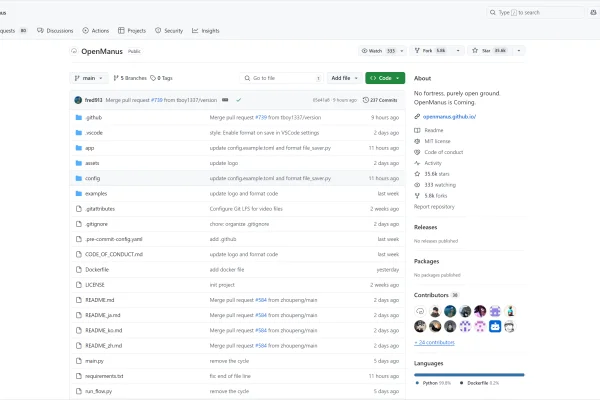Click the stars icon in About
Screen dimensions: 600x400
[x=417, y=174]
